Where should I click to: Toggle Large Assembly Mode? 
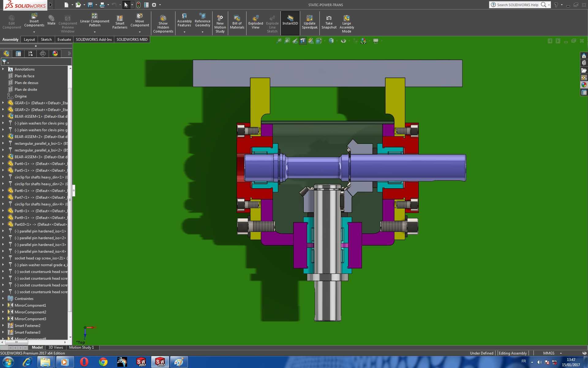(x=347, y=24)
